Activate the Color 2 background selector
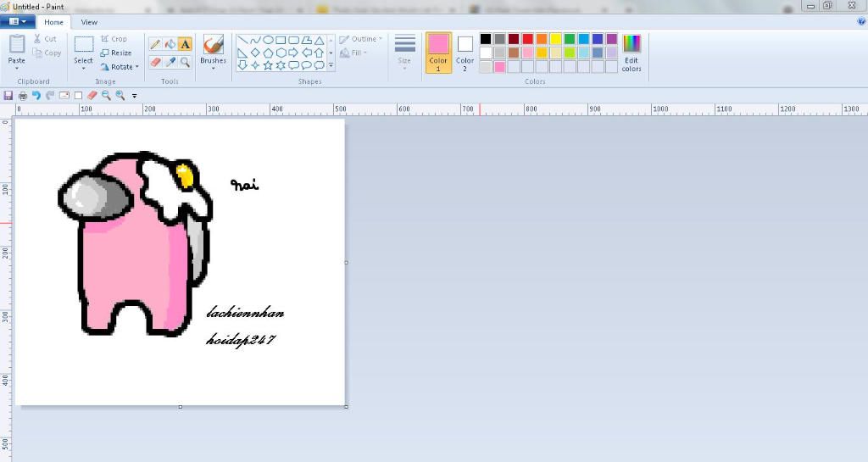 click(465, 53)
